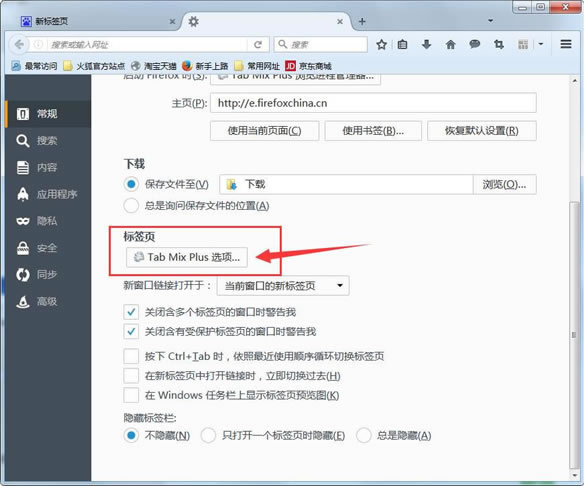Click the homepage URL input field
Viewport: 584px width, 486px height.
tap(373, 103)
